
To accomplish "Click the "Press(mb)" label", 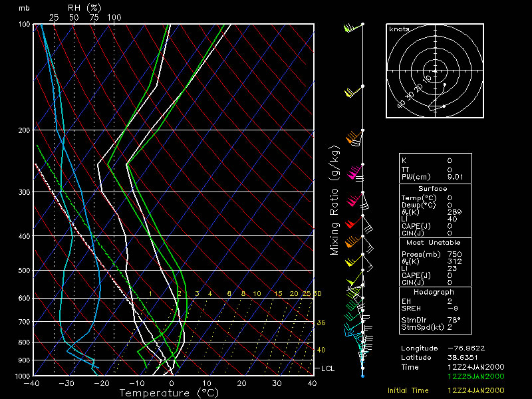I will 421,255.
